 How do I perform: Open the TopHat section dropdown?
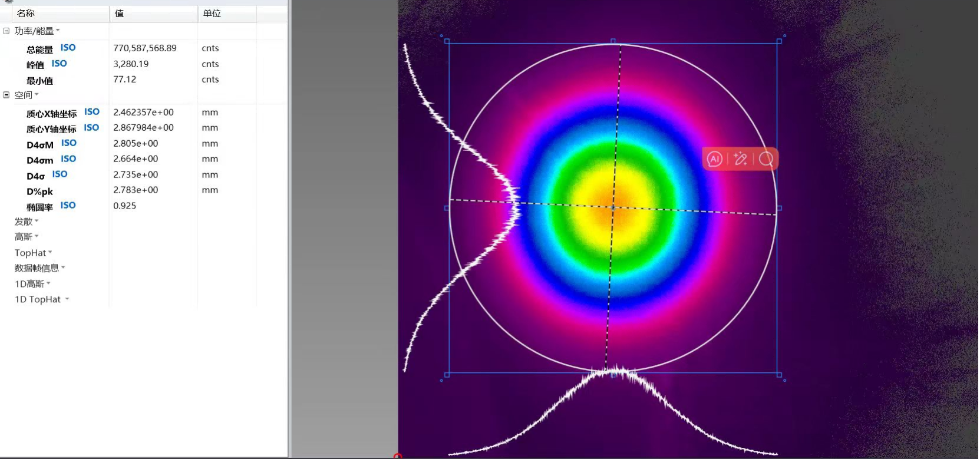point(33,253)
